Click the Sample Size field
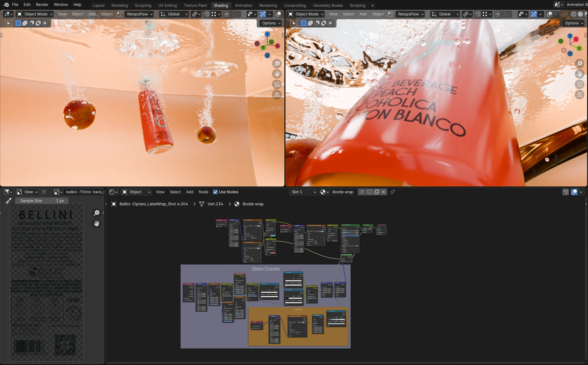The width and height of the screenshot is (588, 365). pyautogui.click(x=42, y=201)
